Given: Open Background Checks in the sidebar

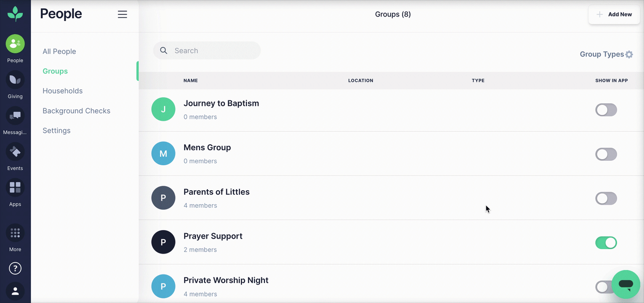Looking at the screenshot, I should (x=76, y=111).
